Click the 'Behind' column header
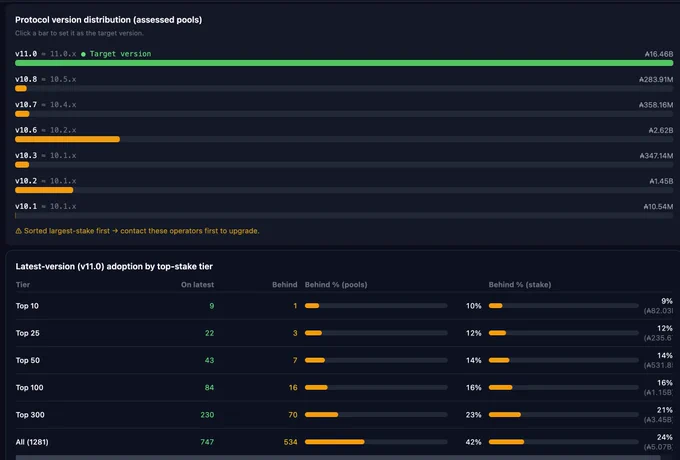Viewport: 680px width, 460px height. click(x=284, y=285)
